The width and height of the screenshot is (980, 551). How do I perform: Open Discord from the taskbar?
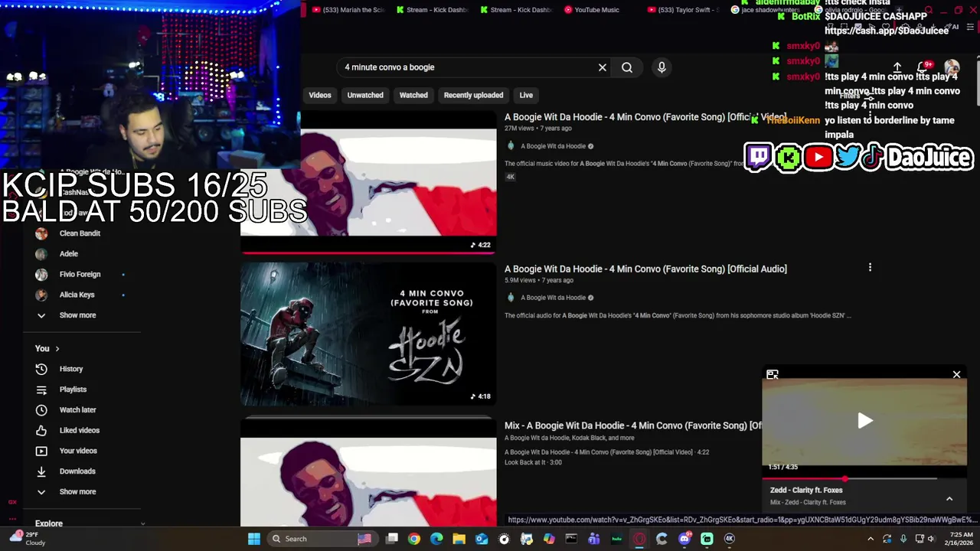(684, 539)
